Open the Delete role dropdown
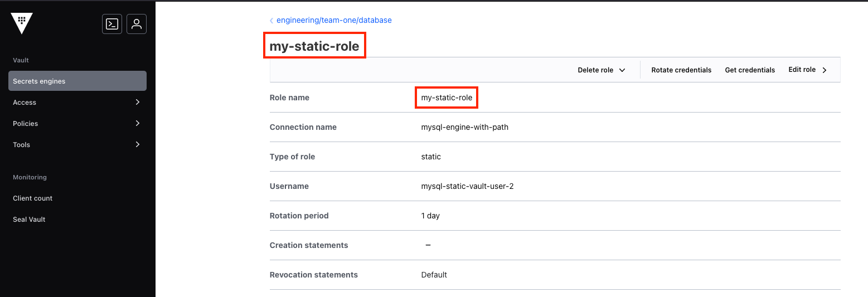Screen dimensions: 868x297 (602, 70)
